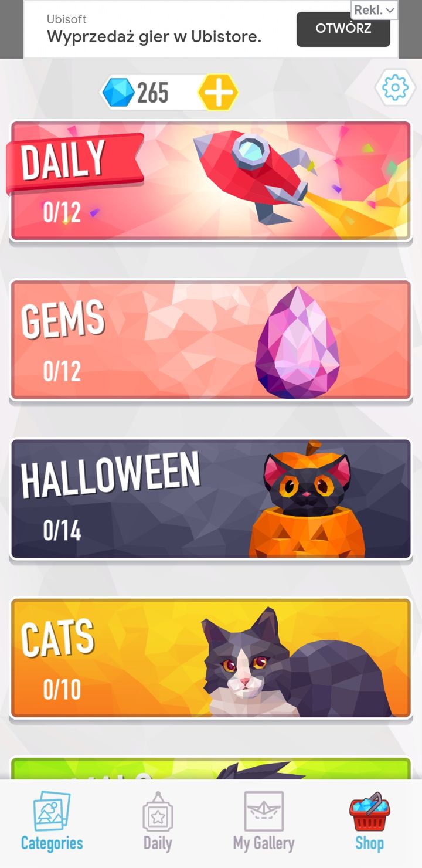Click the red rocket artwork
This screenshot has width=422, height=868.
coord(256,174)
